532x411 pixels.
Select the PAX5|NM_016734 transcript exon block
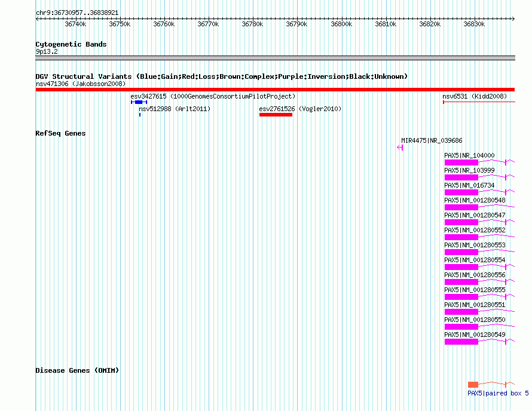click(x=461, y=192)
